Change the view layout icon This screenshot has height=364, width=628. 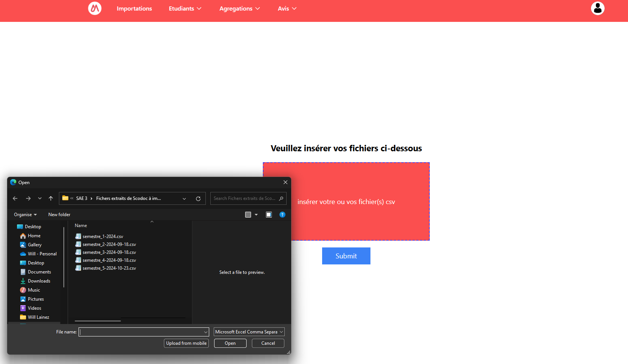point(248,215)
